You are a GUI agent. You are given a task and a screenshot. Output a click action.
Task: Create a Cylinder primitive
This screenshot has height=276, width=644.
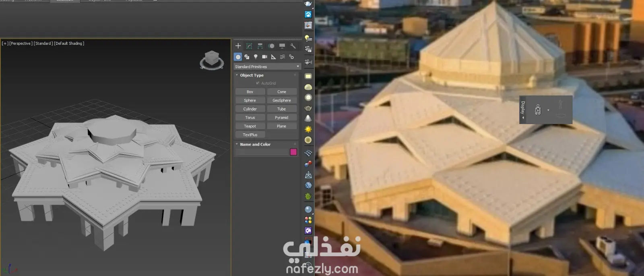(250, 109)
